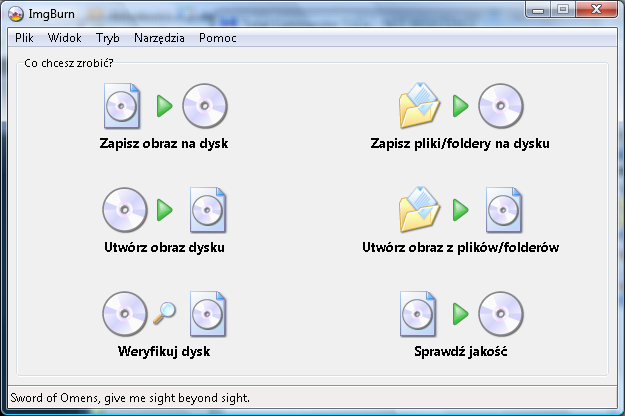Click disc icon above Zapisz pliki/foldery na dysku

[x=501, y=106]
